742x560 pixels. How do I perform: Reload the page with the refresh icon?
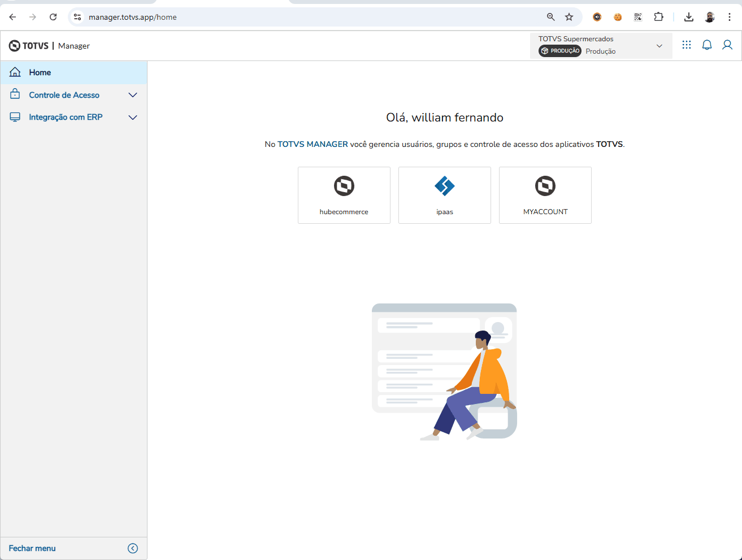53,17
